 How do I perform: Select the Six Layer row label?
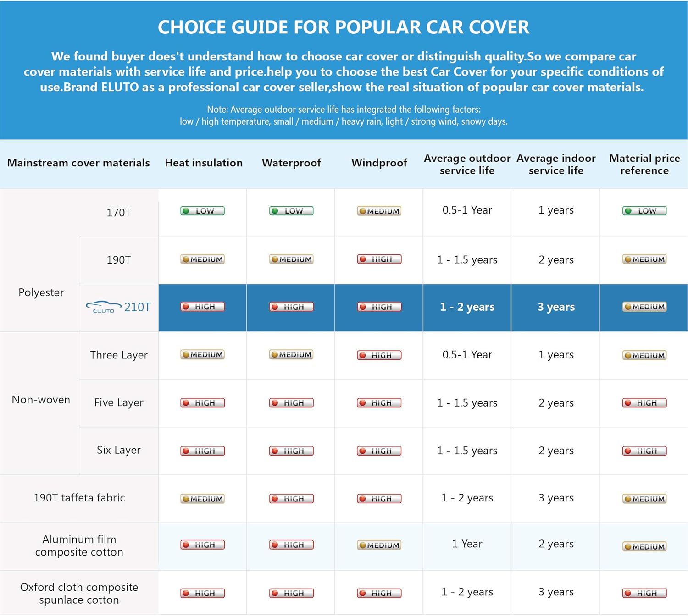point(118,450)
